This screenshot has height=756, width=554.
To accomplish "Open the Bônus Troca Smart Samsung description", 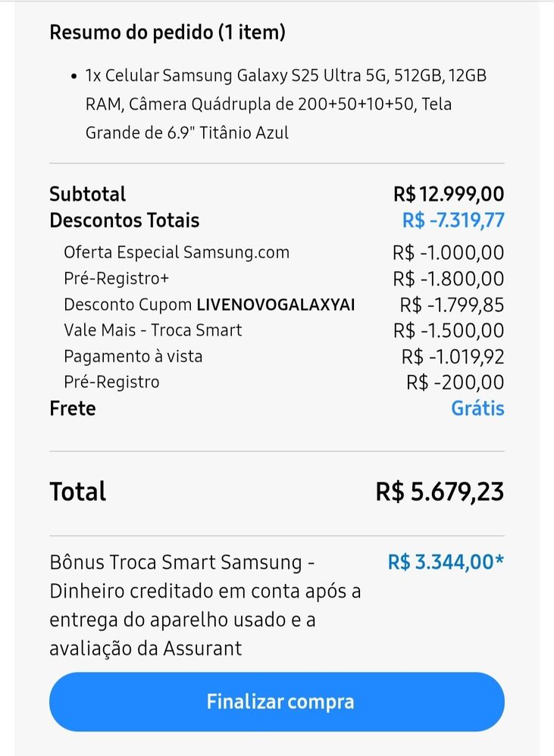I will (x=205, y=605).
